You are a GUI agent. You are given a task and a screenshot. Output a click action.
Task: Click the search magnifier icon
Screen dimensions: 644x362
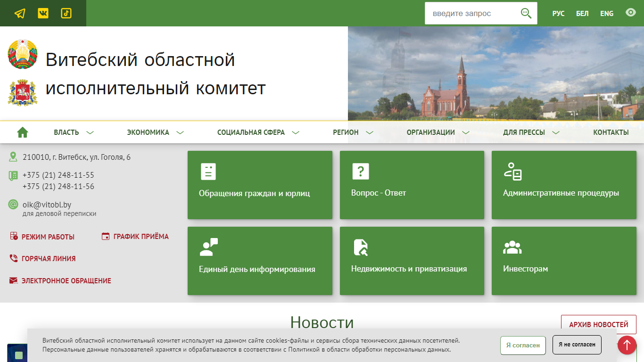point(526,13)
